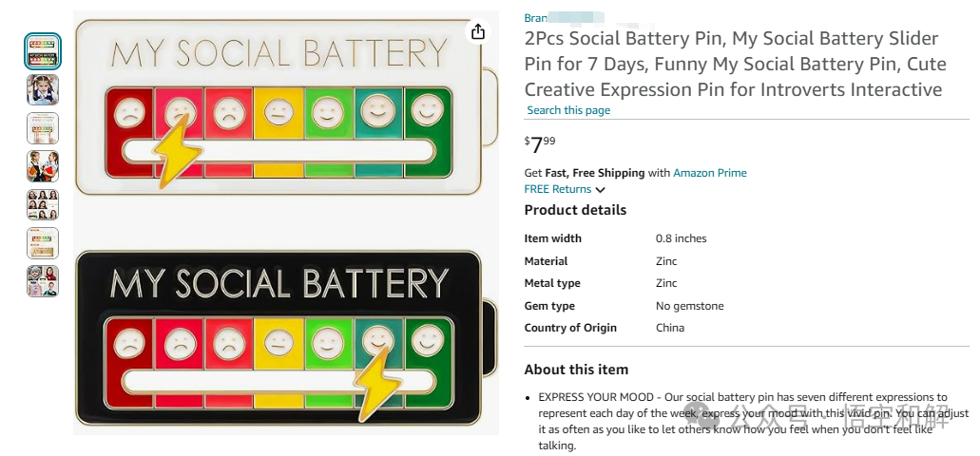Open the thumbnail with the grid of faces
The image size is (980, 456).
pyautogui.click(x=43, y=204)
